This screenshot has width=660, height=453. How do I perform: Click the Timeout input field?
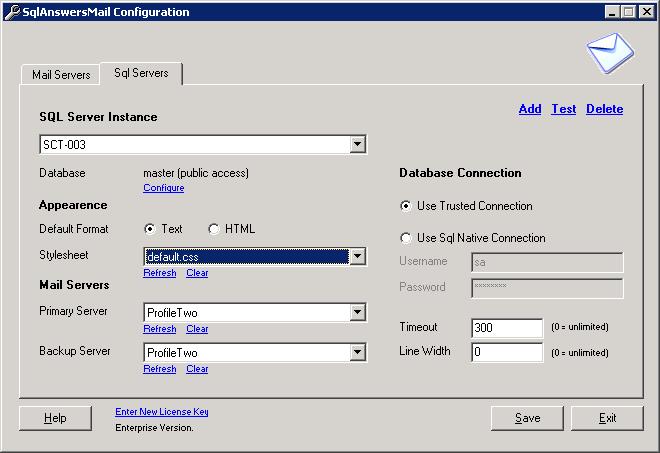[506, 328]
